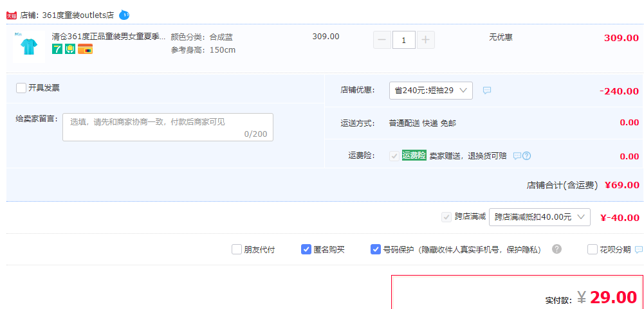Viewport: 644px width, 309px height.
Task: Focus the quantity input showing 1
Action: pos(404,40)
